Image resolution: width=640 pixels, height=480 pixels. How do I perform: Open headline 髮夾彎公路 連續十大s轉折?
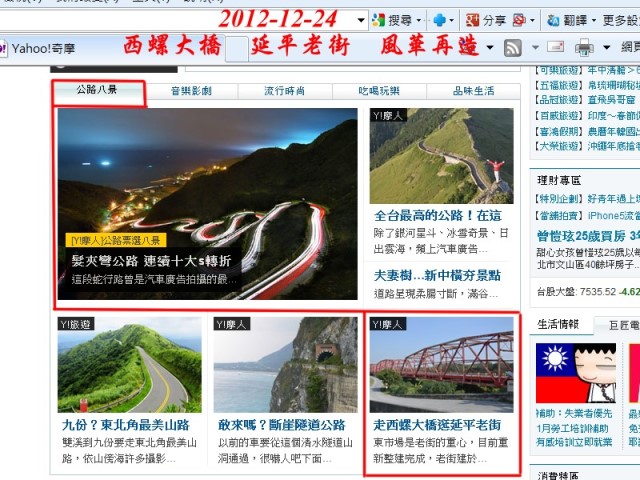pyautogui.click(x=151, y=260)
